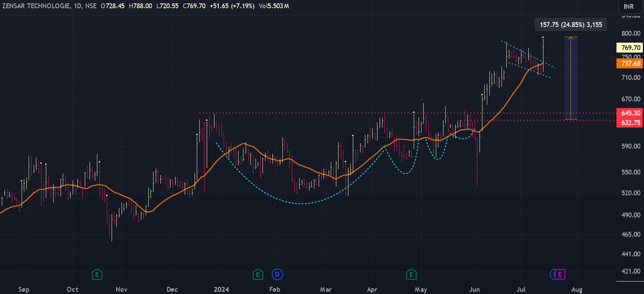Click the Dec label on the time axis
The width and height of the screenshot is (644, 294).
(x=172, y=289)
